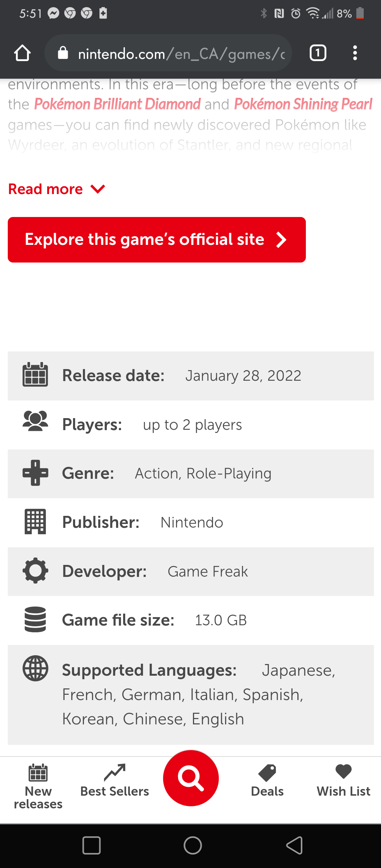Image resolution: width=381 pixels, height=868 pixels.
Task: Tap the browser home button
Action: [22, 53]
